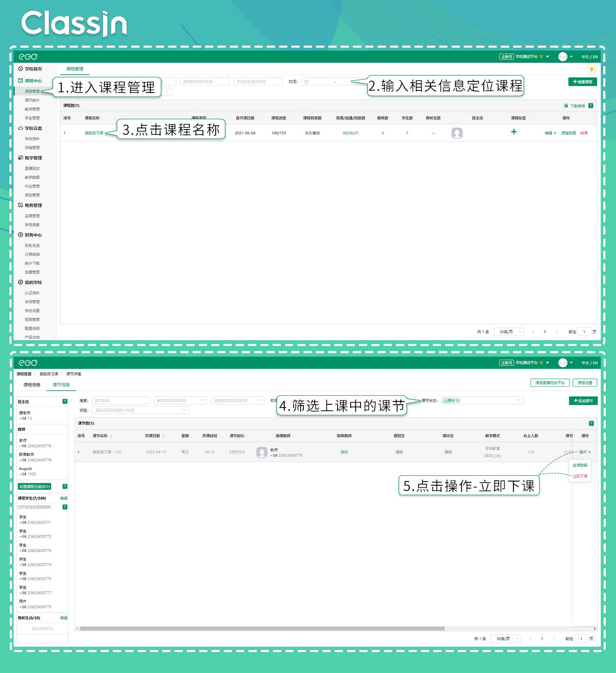Open 学校首页 from the sidebar
This screenshot has width=616, height=673.
pyautogui.click(x=30, y=69)
